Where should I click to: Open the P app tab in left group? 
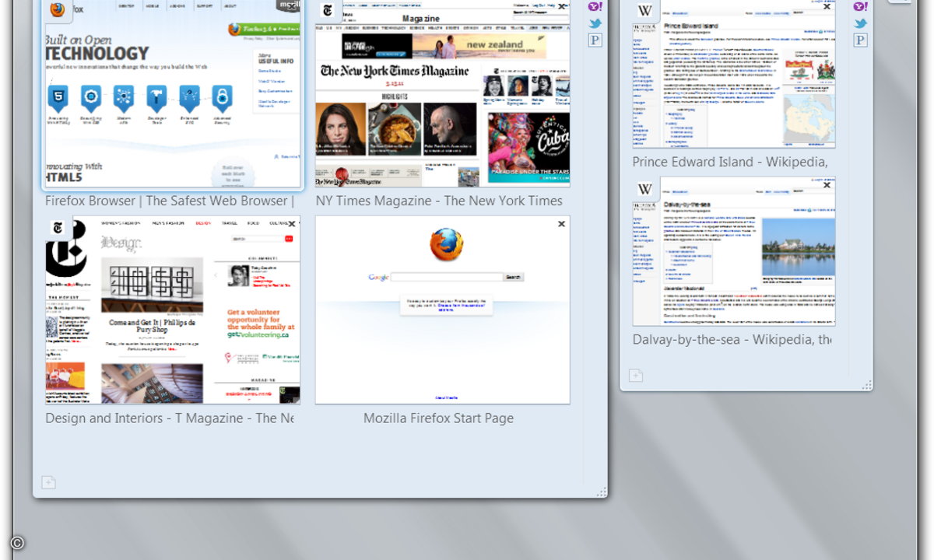coord(595,40)
